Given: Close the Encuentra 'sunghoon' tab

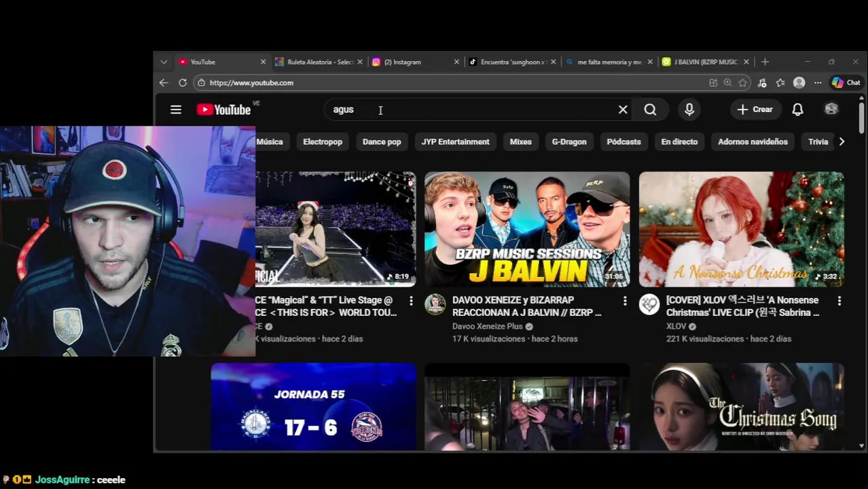Looking at the screenshot, I should pyautogui.click(x=553, y=62).
